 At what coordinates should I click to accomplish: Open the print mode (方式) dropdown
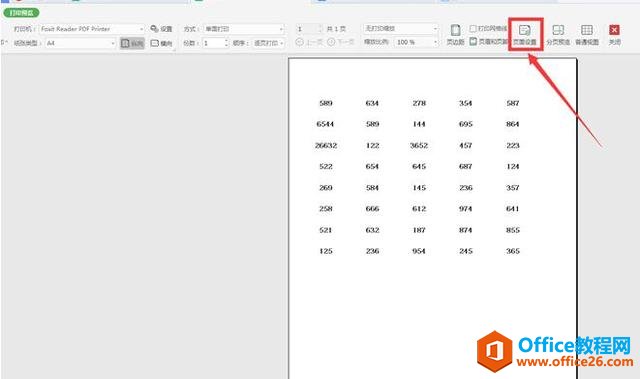pos(244,29)
